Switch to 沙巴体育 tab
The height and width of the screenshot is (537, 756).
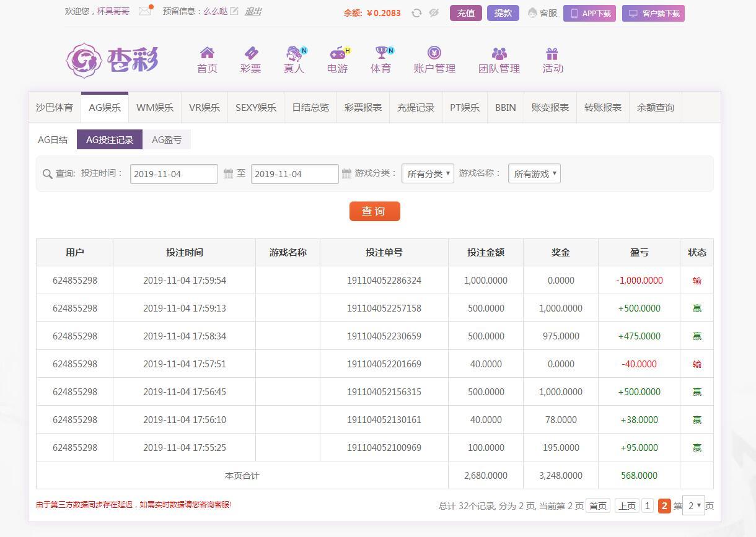click(x=55, y=107)
